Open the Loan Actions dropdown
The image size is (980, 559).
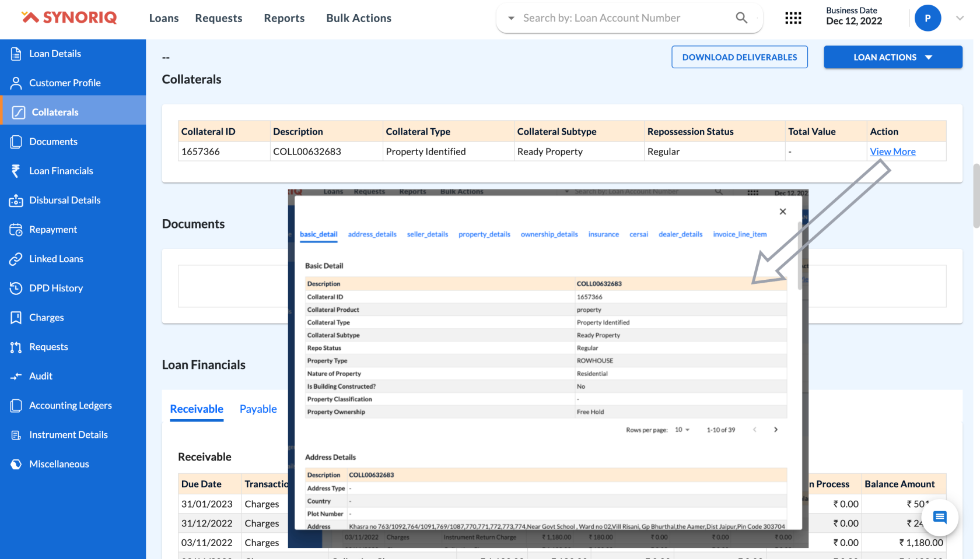click(x=892, y=57)
